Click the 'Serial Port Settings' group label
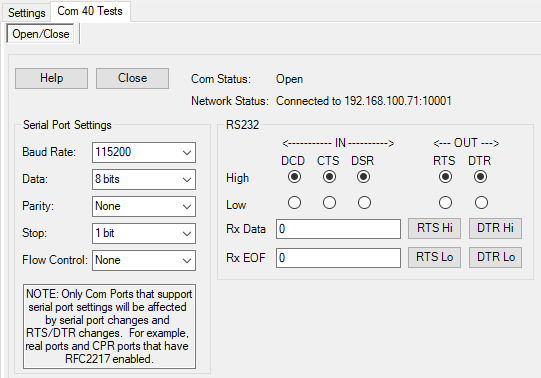Screen dimensions: 541x378 [x=67, y=125]
